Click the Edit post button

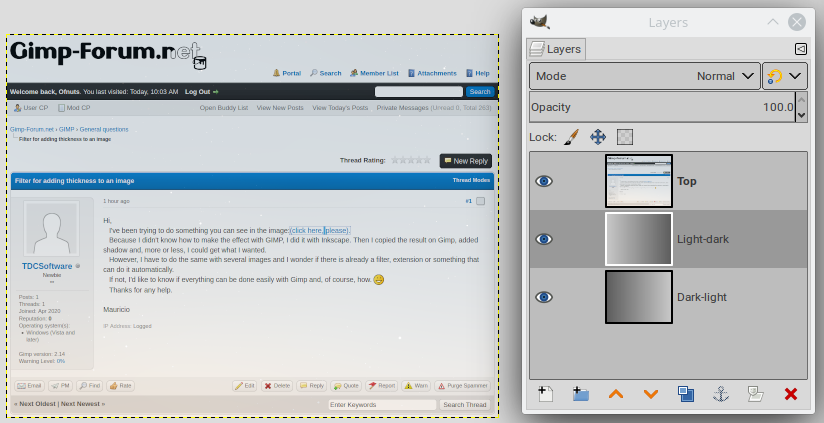(245, 386)
